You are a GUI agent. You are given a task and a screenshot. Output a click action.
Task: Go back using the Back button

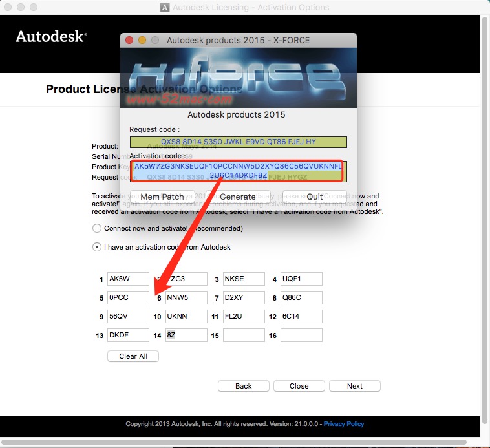tap(244, 386)
